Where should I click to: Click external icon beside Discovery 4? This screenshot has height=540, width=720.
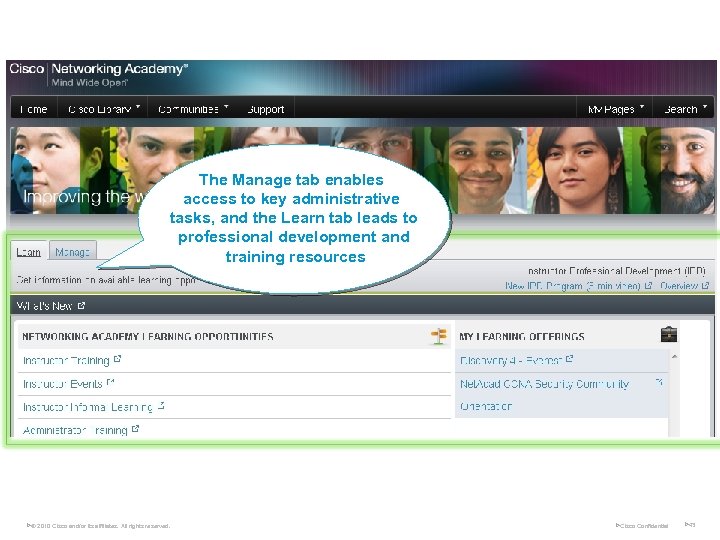tap(569, 359)
